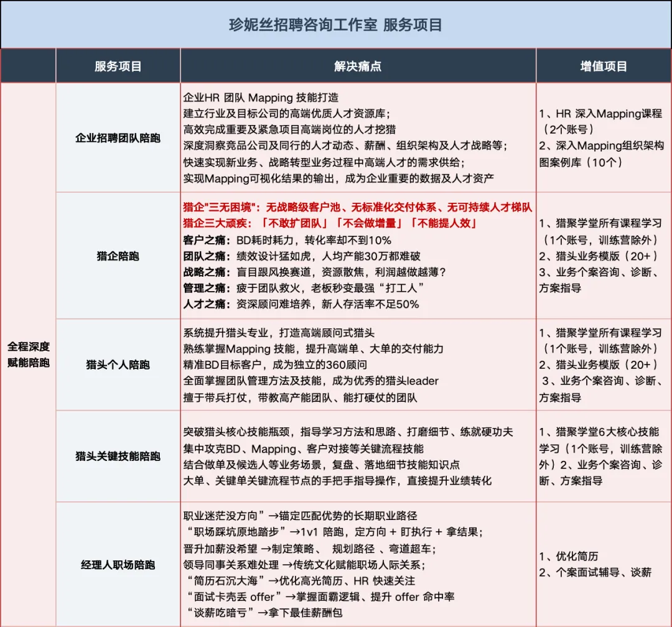Click 2、猎头业务模版 in 猎企陪跑 row
The image size is (672, 627).
[599, 256]
